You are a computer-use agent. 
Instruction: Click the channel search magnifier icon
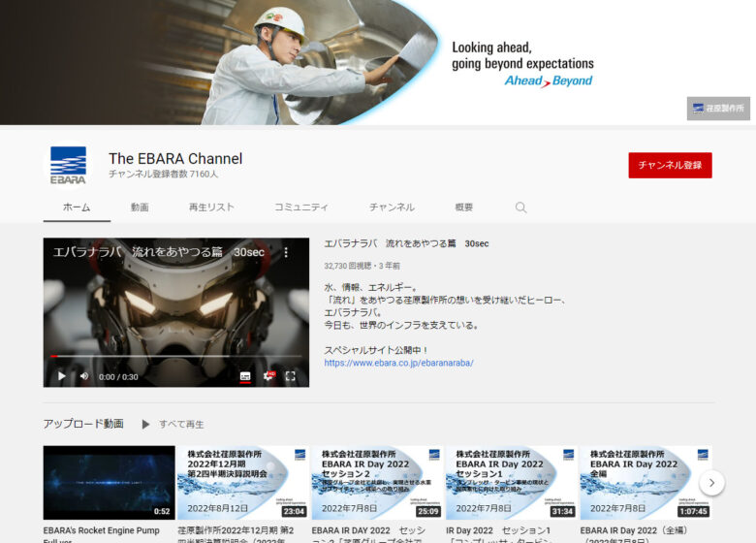tap(520, 208)
